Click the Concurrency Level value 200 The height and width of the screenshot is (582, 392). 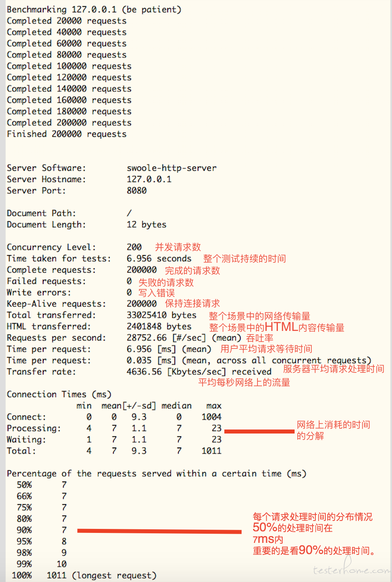(x=134, y=247)
